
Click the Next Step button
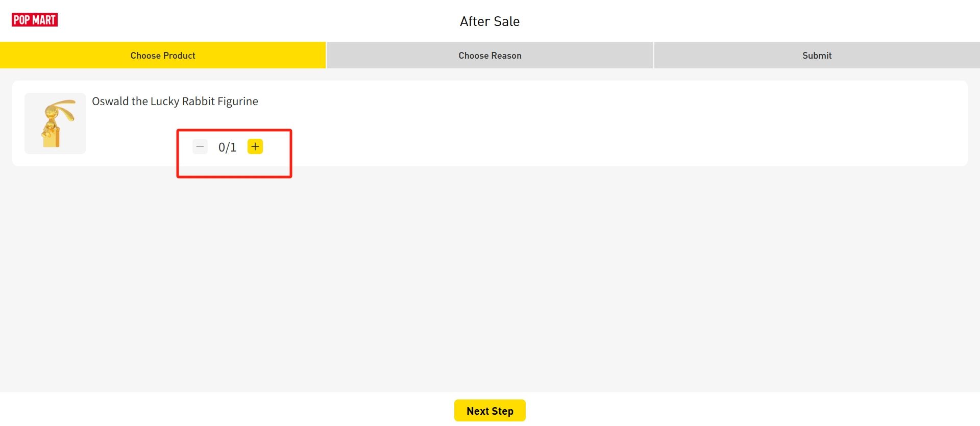pos(490,411)
